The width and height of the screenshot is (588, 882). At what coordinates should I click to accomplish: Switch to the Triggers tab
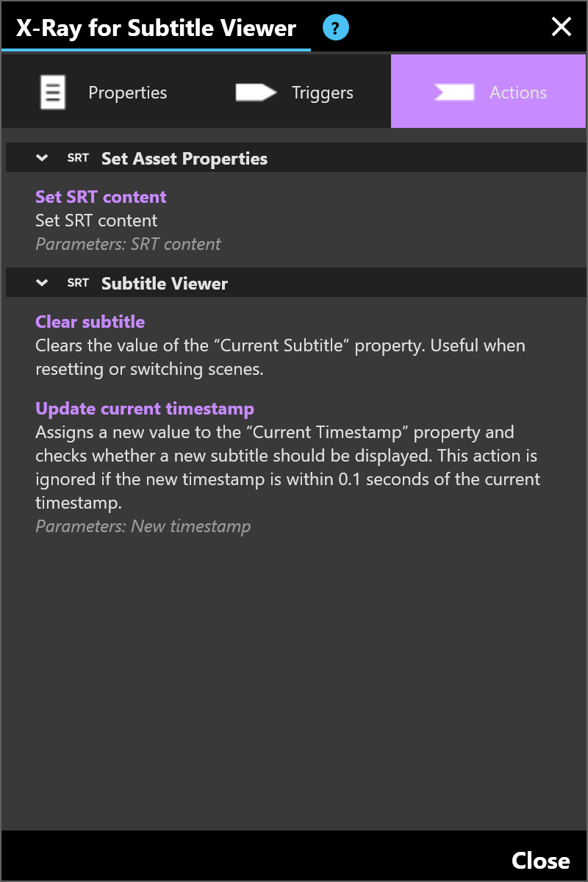(x=294, y=93)
